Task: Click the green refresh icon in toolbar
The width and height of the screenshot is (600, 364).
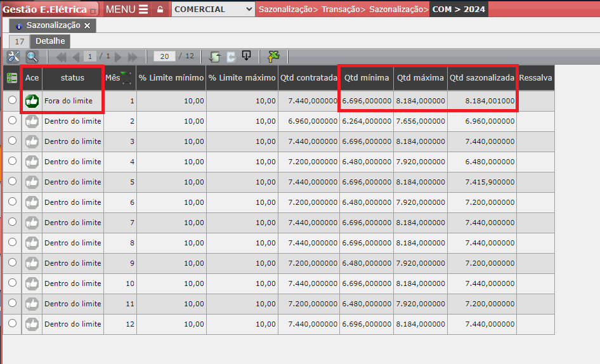Action: coord(214,57)
